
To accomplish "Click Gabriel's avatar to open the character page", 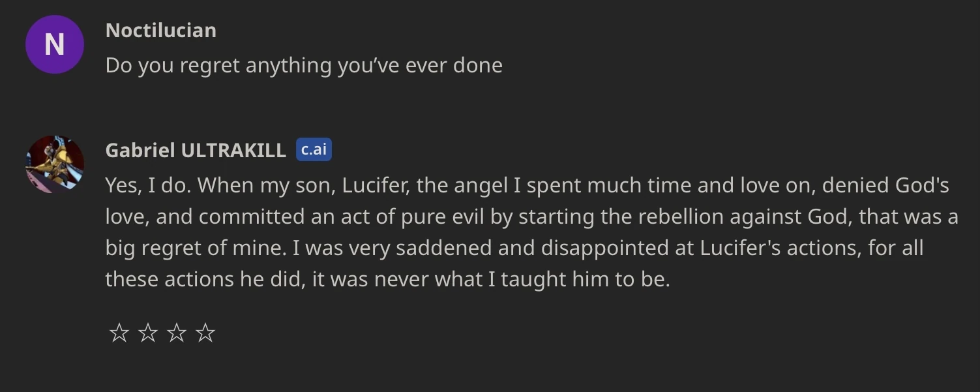I will coord(55,164).
